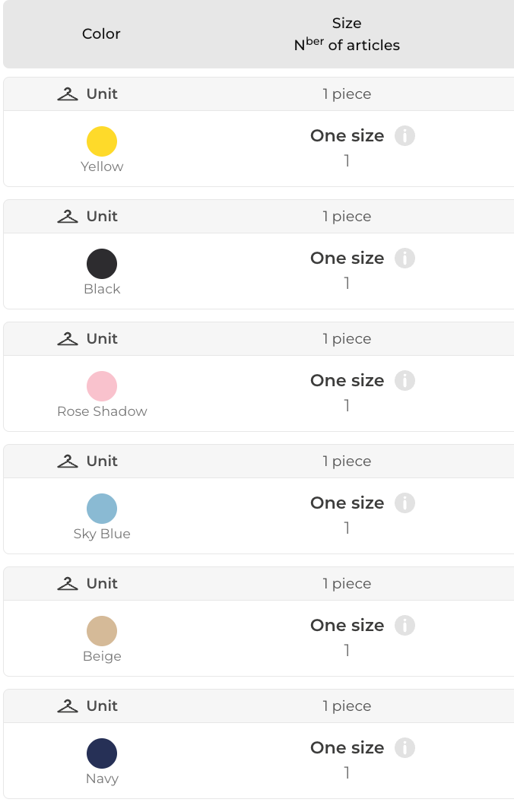Choose the Beige color circle

pos(102,632)
